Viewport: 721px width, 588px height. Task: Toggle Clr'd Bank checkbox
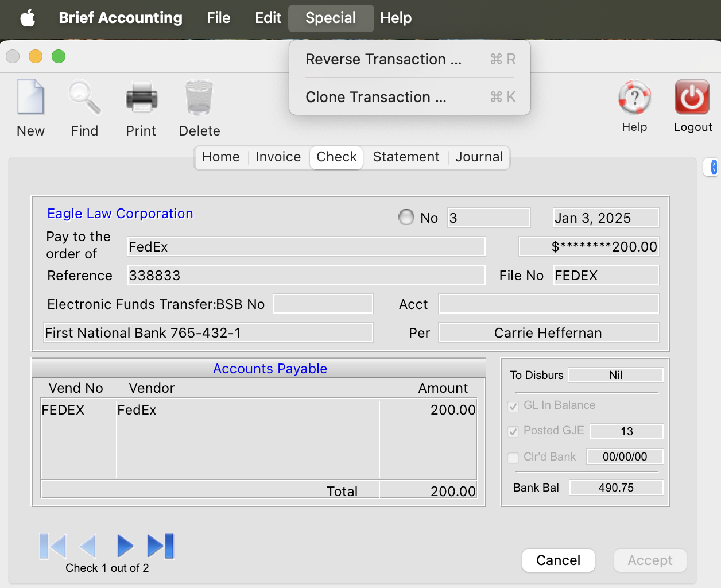513,458
